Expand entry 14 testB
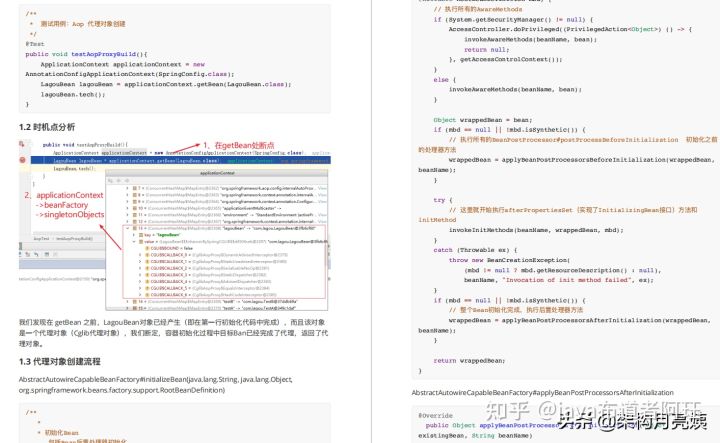Image resolution: width=720 pixels, height=443 pixels. [x=128, y=302]
